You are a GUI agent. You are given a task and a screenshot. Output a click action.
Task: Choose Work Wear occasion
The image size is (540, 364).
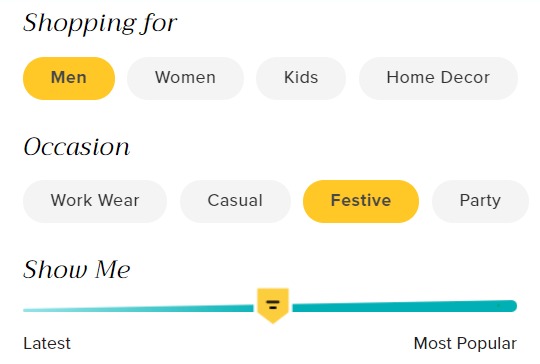click(x=95, y=201)
